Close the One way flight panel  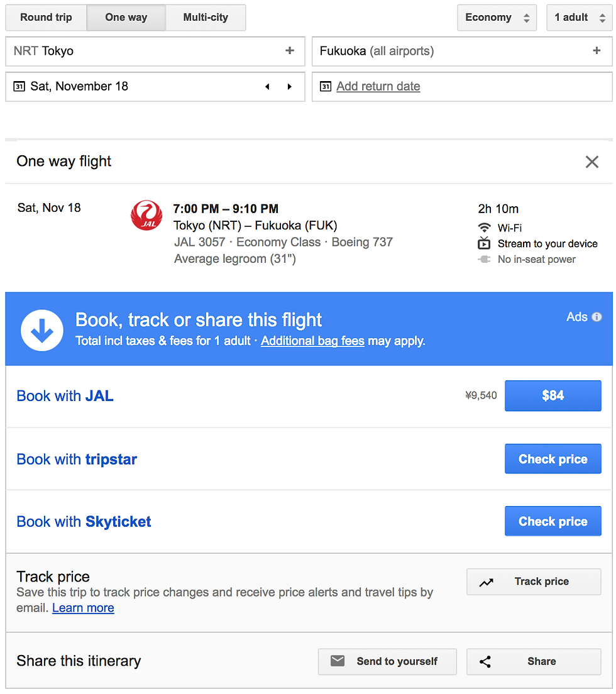click(x=591, y=162)
